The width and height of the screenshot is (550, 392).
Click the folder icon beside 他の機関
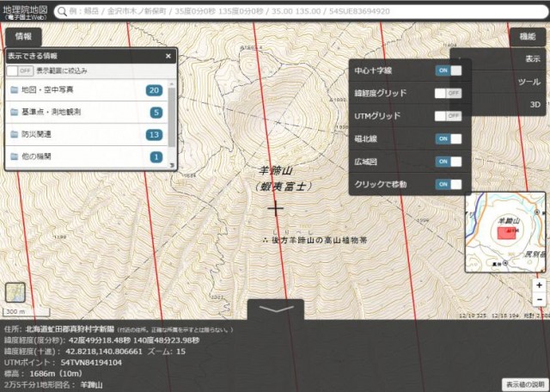(x=14, y=156)
